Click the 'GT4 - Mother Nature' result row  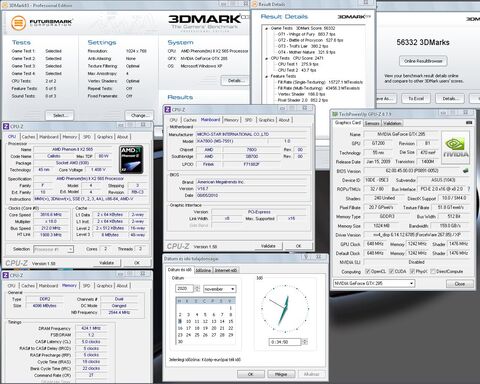point(306,52)
